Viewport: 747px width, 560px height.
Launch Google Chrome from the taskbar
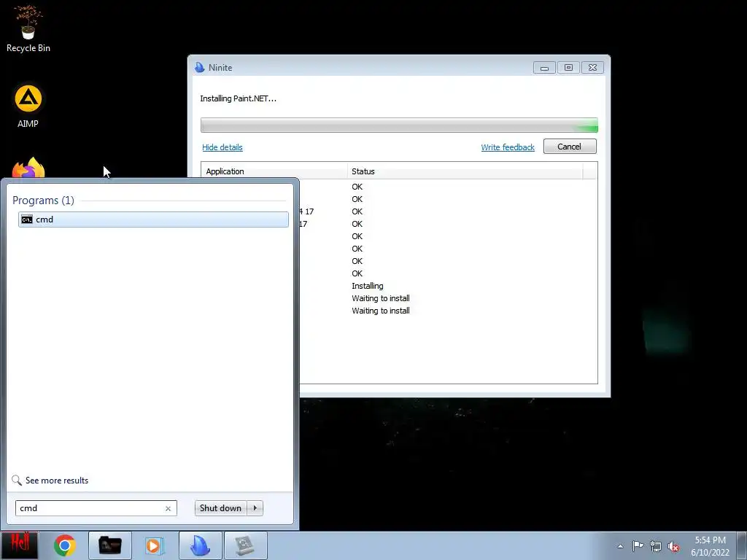pos(65,545)
